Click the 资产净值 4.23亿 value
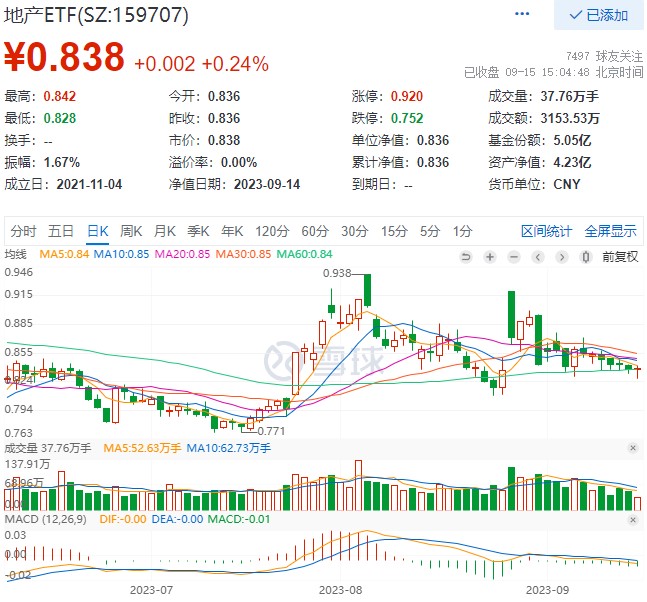 pos(572,162)
